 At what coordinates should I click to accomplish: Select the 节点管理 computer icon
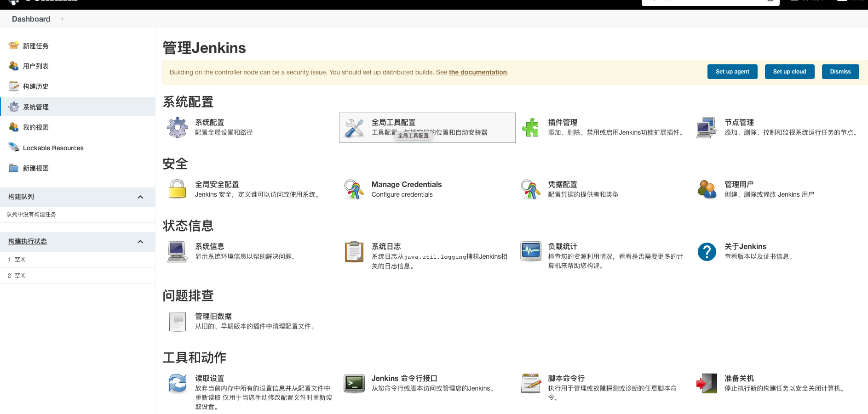(x=707, y=127)
